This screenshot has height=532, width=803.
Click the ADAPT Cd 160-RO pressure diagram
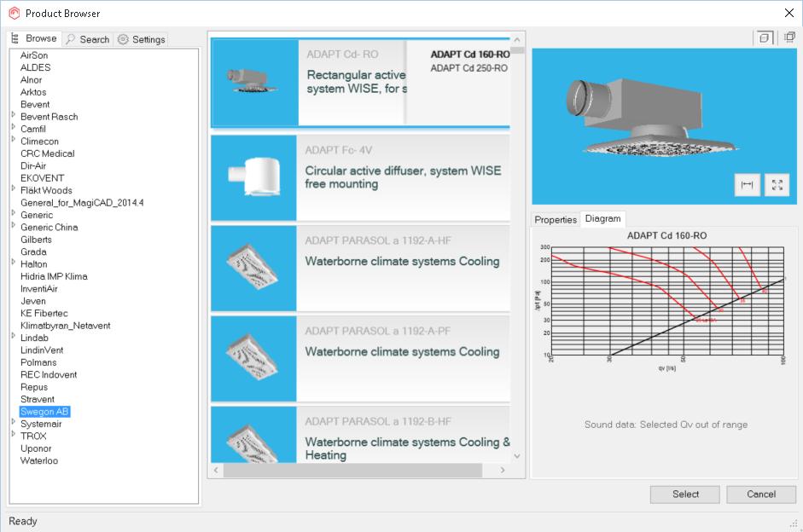coord(666,301)
